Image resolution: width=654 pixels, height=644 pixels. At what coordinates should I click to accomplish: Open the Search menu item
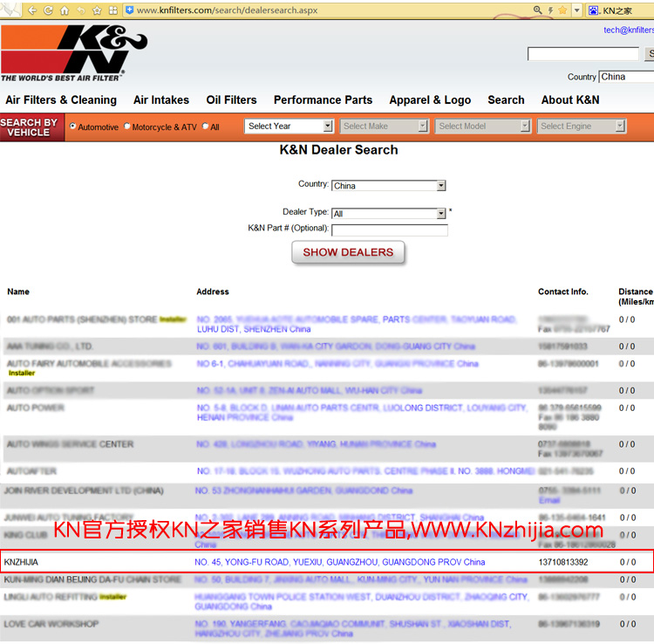point(506,100)
